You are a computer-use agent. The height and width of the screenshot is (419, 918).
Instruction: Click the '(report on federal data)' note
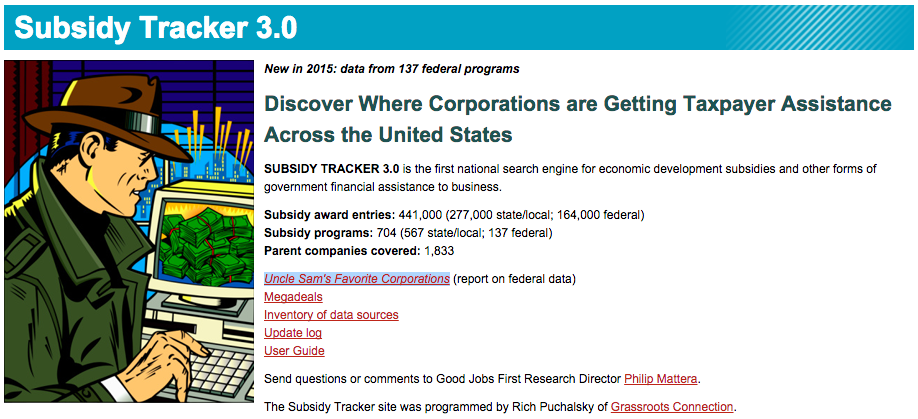pyautogui.click(x=515, y=279)
